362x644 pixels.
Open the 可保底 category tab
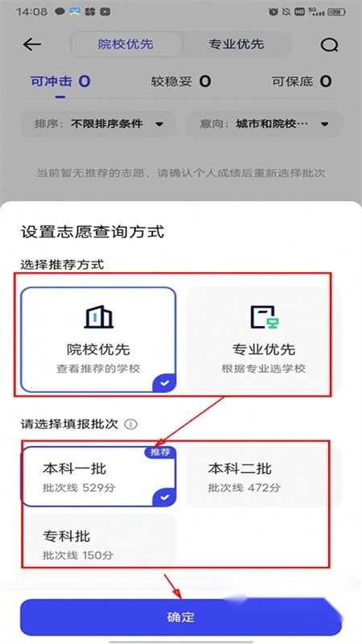[x=301, y=81]
